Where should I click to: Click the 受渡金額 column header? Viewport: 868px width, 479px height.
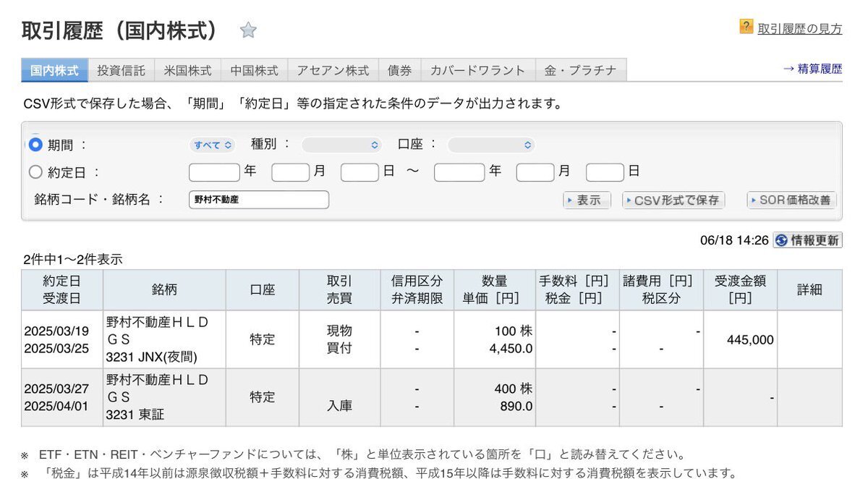click(740, 290)
